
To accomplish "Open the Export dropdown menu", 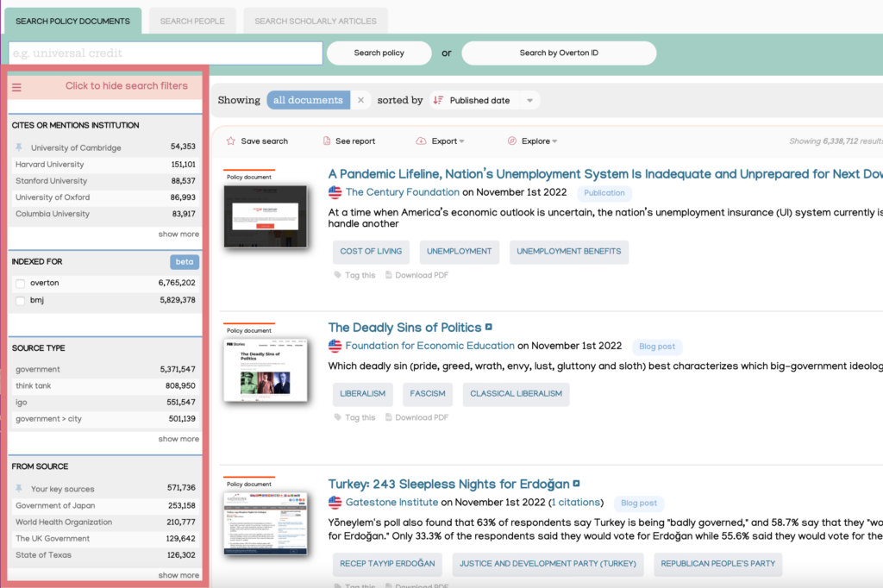I will pyautogui.click(x=448, y=141).
